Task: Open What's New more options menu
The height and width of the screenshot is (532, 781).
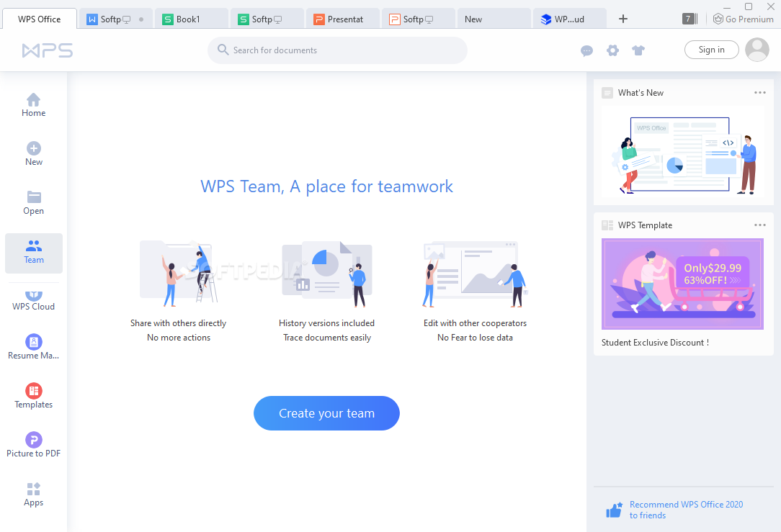Action: [x=760, y=93]
